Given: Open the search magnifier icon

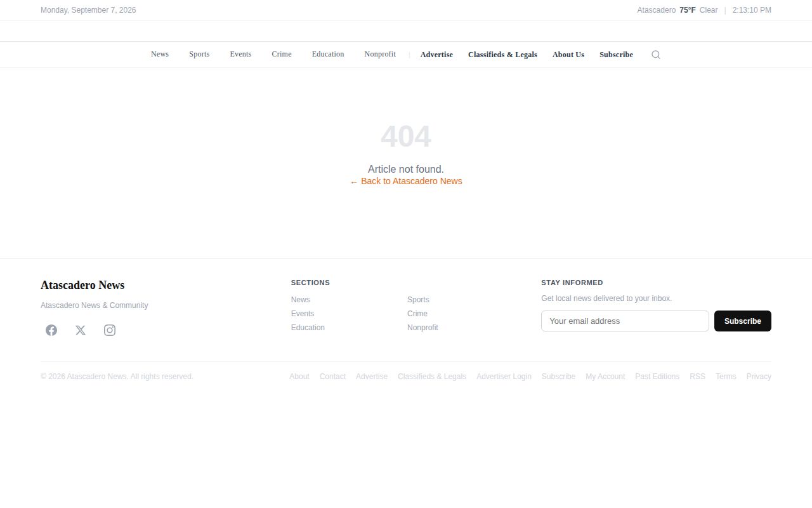Looking at the screenshot, I should pyautogui.click(x=656, y=55).
